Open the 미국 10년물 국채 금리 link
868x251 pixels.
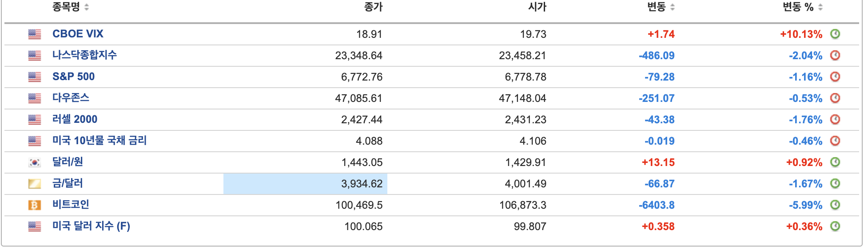100,141
